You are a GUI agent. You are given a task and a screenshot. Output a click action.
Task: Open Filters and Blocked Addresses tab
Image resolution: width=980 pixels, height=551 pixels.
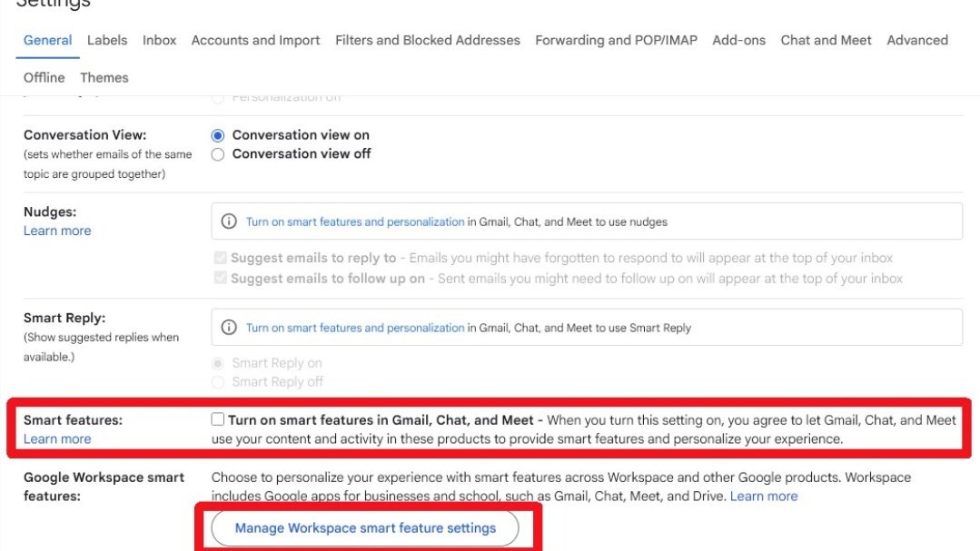(x=428, y=40)
